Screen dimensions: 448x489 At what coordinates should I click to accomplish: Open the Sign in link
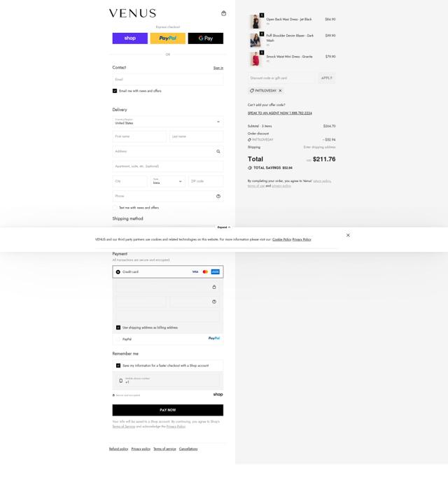click(218, 68)
